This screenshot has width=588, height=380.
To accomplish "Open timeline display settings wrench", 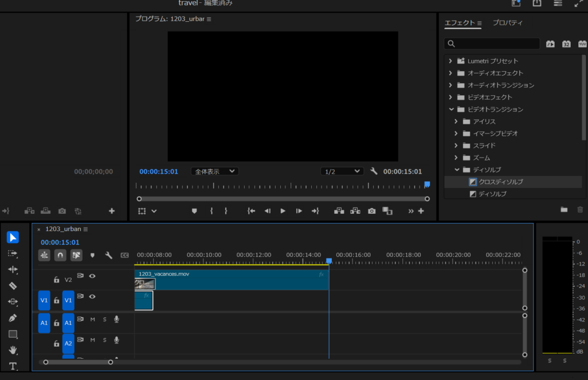I will (108, 255).
